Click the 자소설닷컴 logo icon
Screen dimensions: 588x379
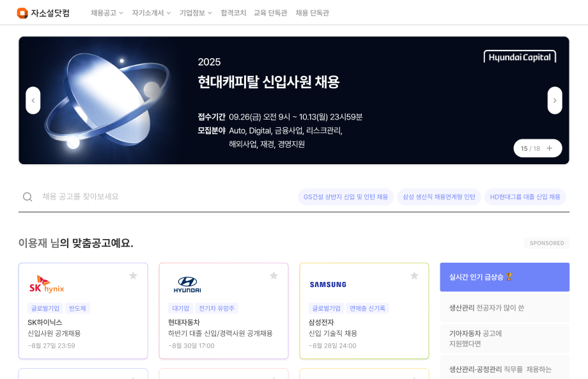click(22, 13)
